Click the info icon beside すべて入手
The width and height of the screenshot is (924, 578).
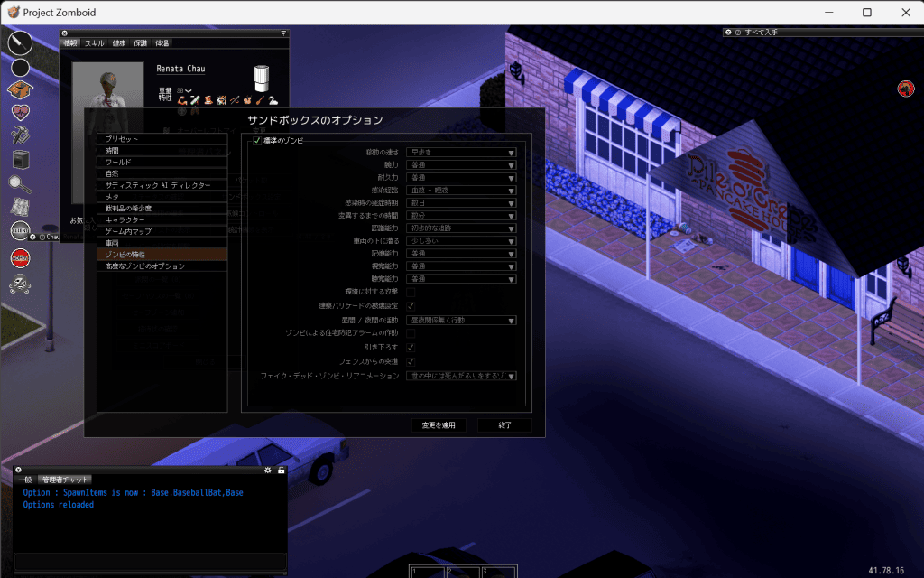tap(738, 33)
